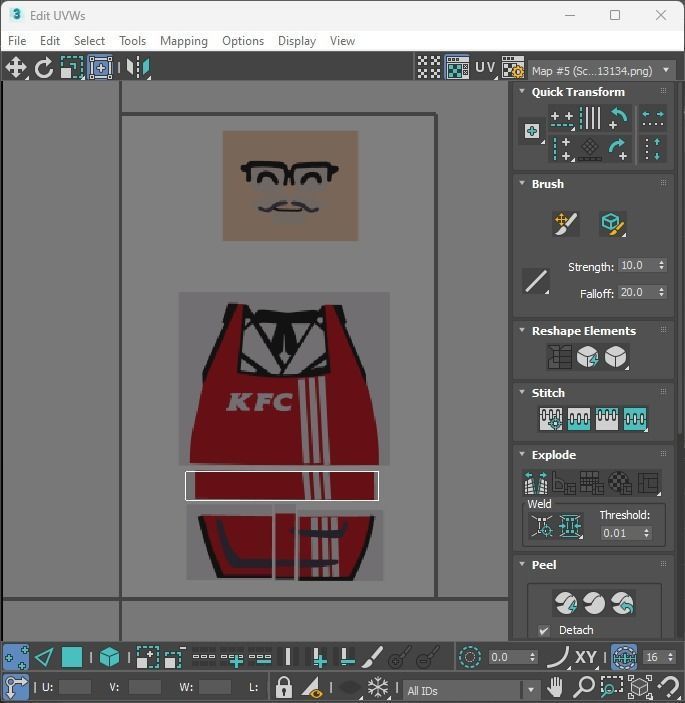
Task: Open the All IDs dropdown
Action: [471, 690]
